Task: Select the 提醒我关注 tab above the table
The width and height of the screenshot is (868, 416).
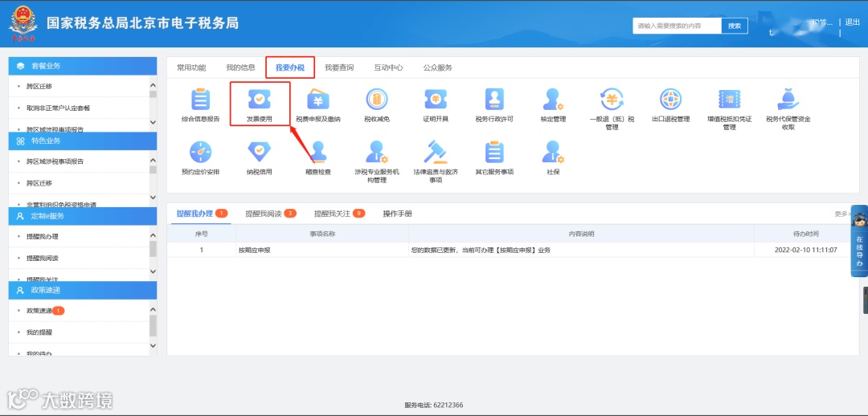Action: tap(339, 214)
